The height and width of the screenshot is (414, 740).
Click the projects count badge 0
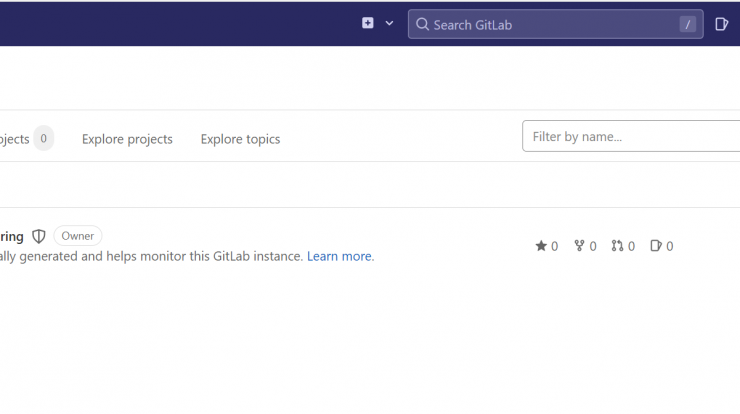pos(43,138)
